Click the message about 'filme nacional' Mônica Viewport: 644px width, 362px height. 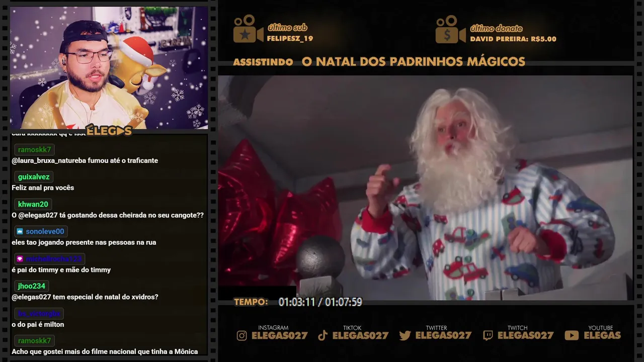105,351
